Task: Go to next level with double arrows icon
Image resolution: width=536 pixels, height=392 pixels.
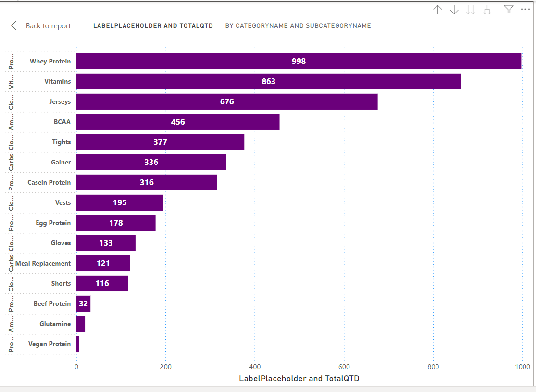Action: click(x=471, y=10)
